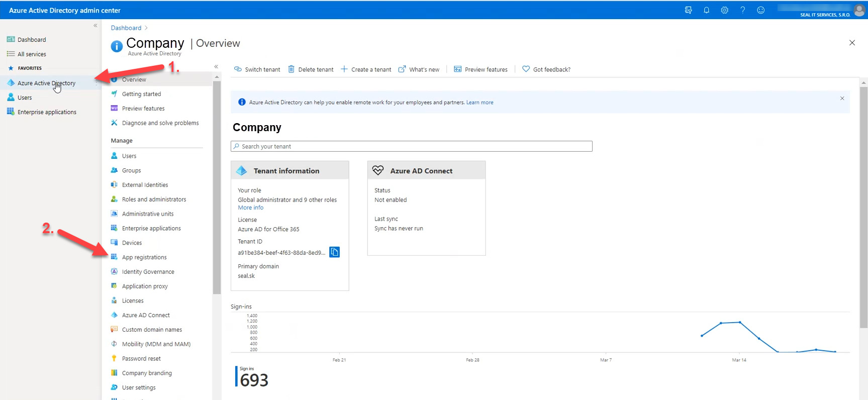
Task: Open the notifications bell
Action: (x=706, y=10)
